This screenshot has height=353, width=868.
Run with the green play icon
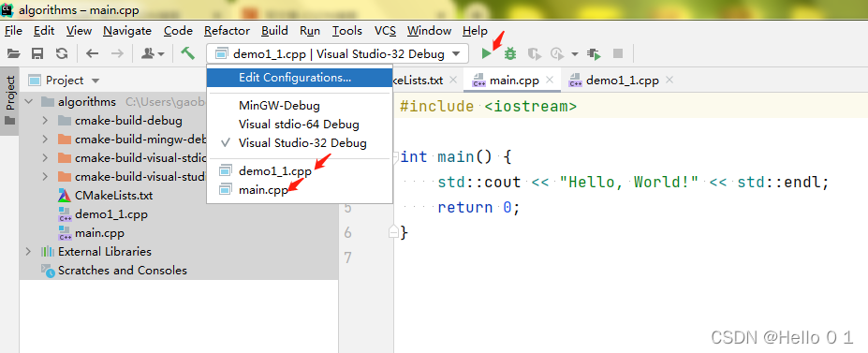pos(486,53)
